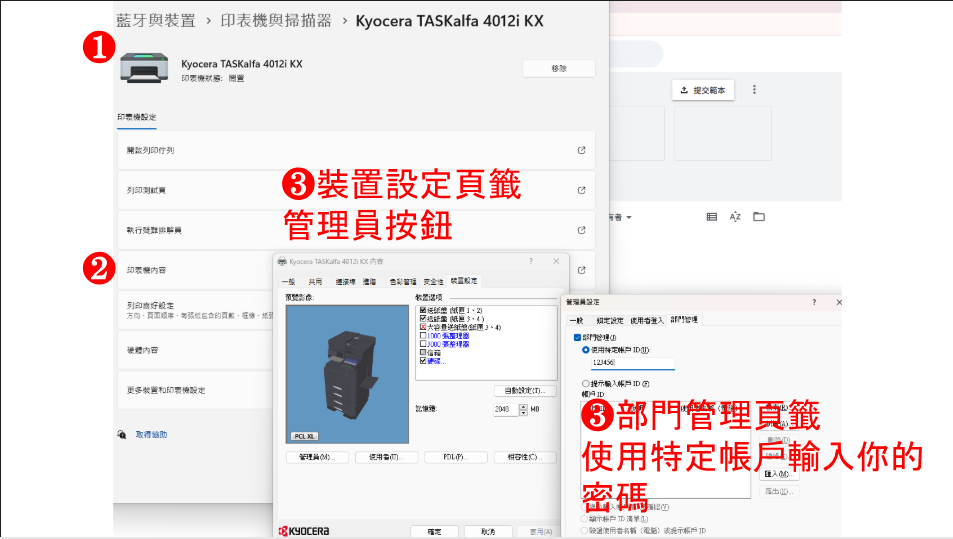
Task: Switch to 色彩管理 tab in properties dialog
Action: coord(402,282)
